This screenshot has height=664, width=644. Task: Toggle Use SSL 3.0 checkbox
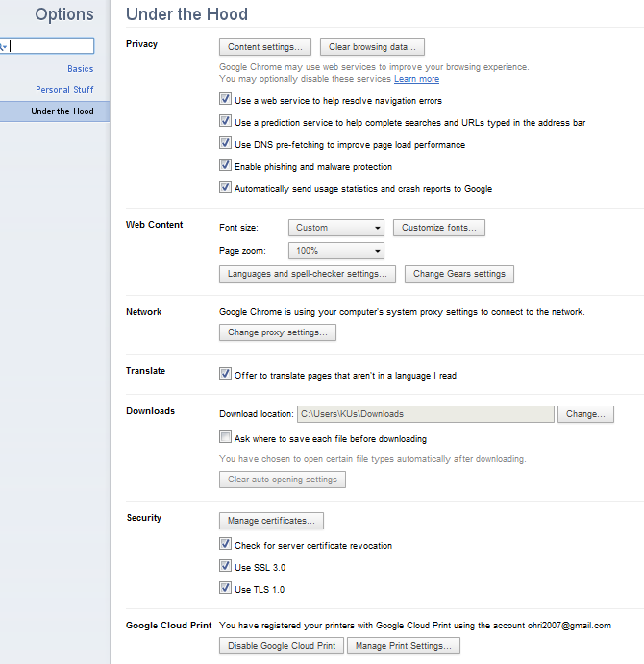[225, 567]
